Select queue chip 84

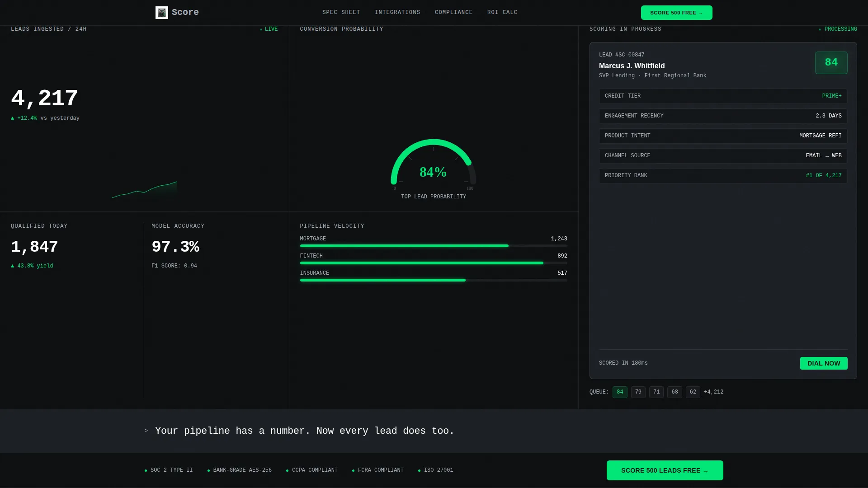click(x=620, y=392)
